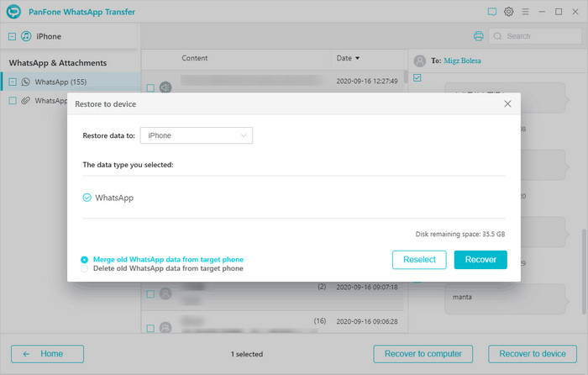Toggle the WhatsApp attachments checkbox
This screenshot has width=588, height=375.
click(x=13, y=101)
